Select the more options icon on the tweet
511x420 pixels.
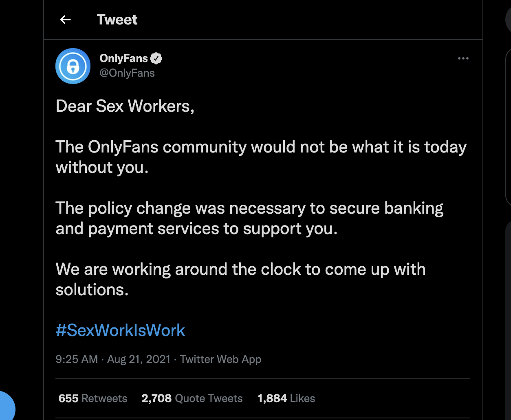click(463, 59)
